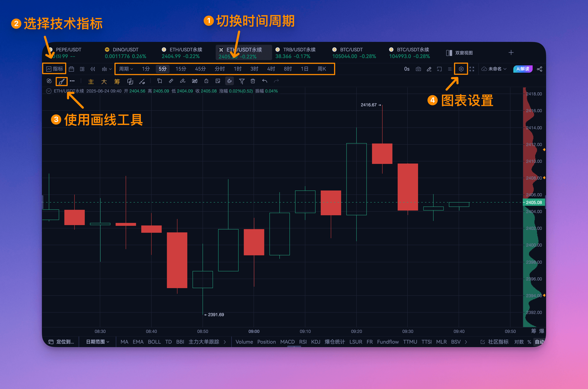The image size is (588, 389).
Task: Open the funnel filter icon
Action: pyautogui.click(x=242, y=81)
